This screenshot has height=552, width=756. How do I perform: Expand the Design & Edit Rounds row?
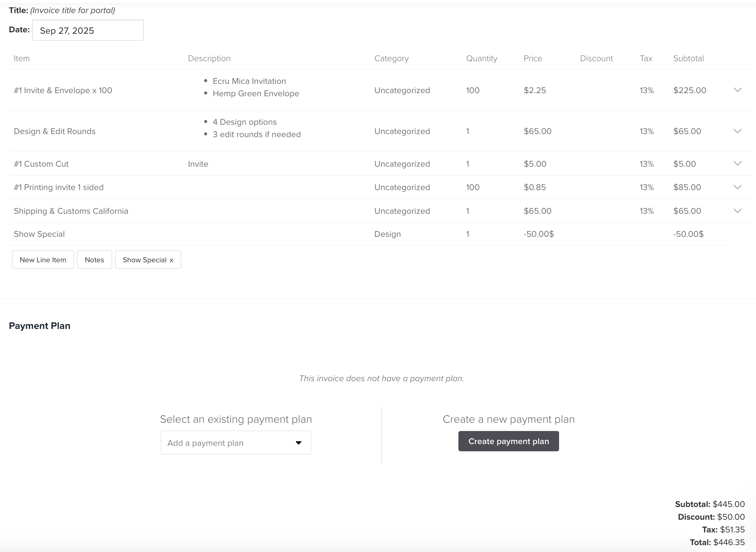click(737, 131)
